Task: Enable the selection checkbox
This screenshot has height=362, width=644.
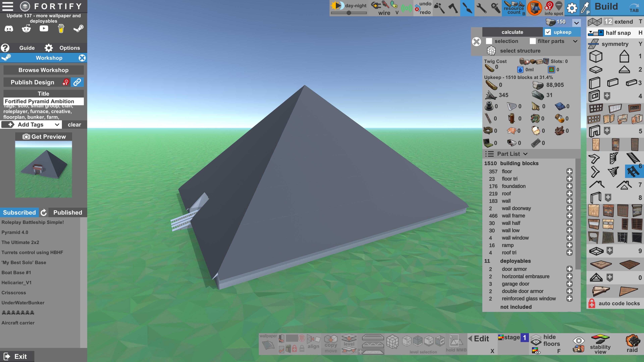Action: [489, 41]
